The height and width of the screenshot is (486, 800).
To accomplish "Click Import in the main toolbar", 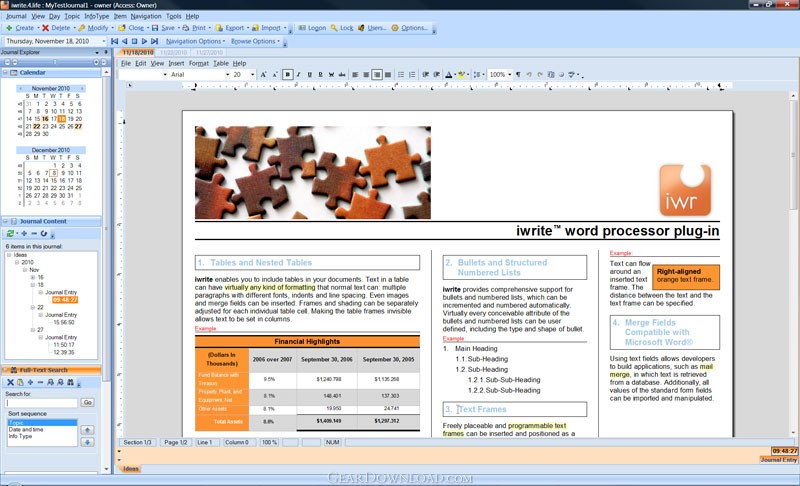I will pyautogui.click(x=266, y=28).
